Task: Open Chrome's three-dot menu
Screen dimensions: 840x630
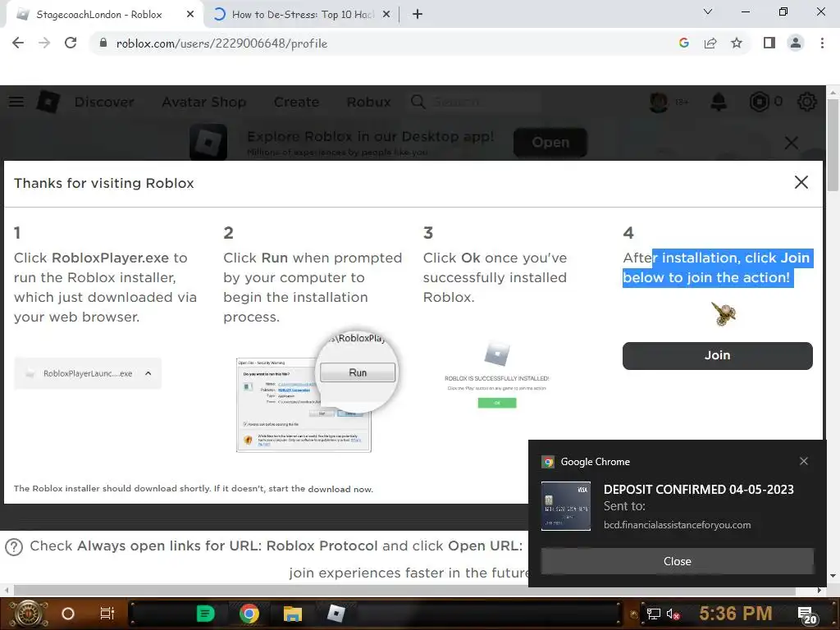Action: pyautogui.click(x=822, y=43)
